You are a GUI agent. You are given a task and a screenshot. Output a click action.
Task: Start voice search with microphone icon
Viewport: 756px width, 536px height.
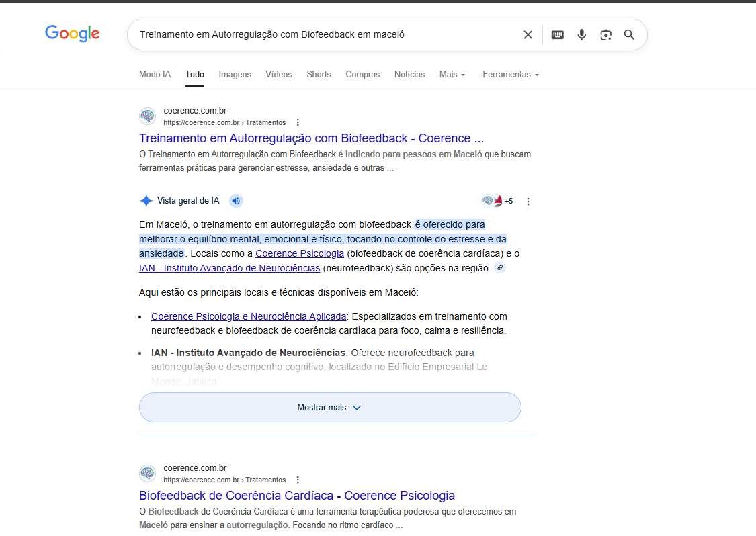coord(582,35)
